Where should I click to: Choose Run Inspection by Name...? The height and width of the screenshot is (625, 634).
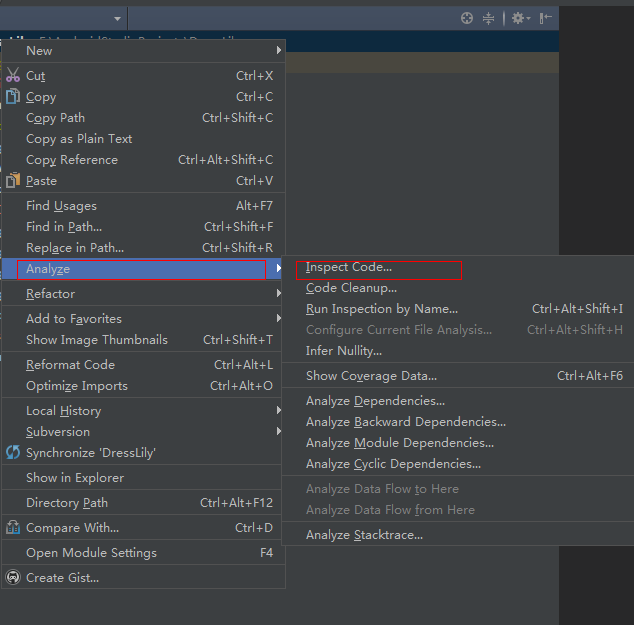tap(458, 309)
